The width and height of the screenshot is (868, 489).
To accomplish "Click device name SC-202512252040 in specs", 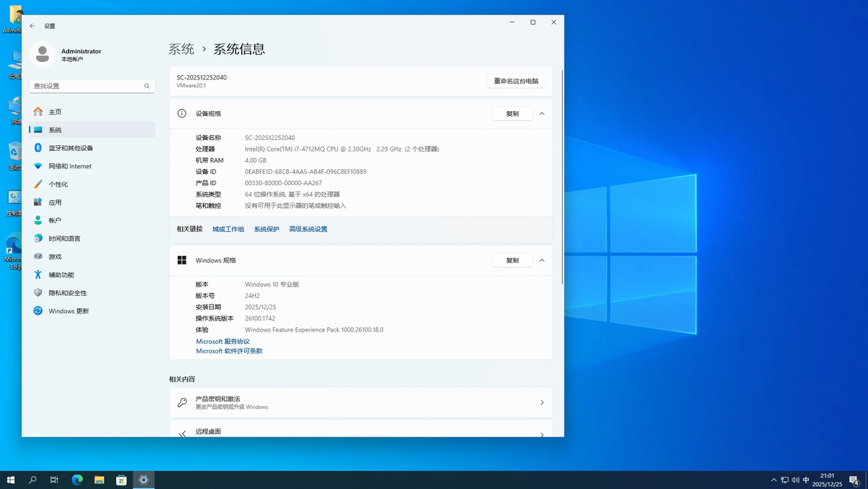I will (x=269, y=137).
